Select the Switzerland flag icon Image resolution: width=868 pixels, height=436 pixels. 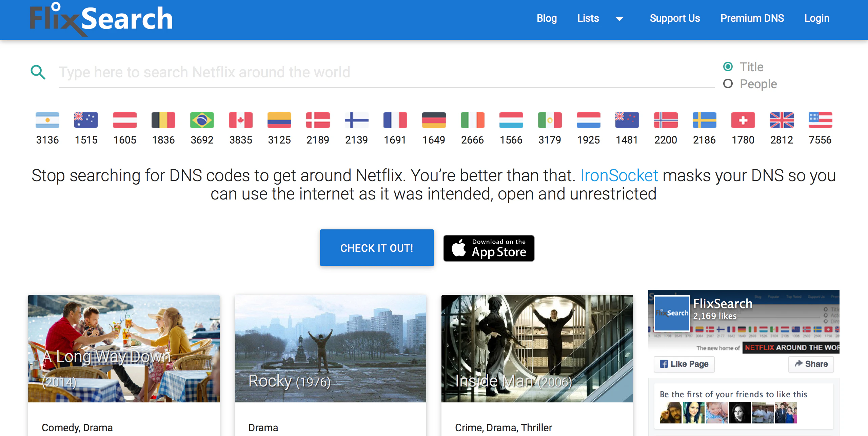pyautogui.click(x=743, y=120)
